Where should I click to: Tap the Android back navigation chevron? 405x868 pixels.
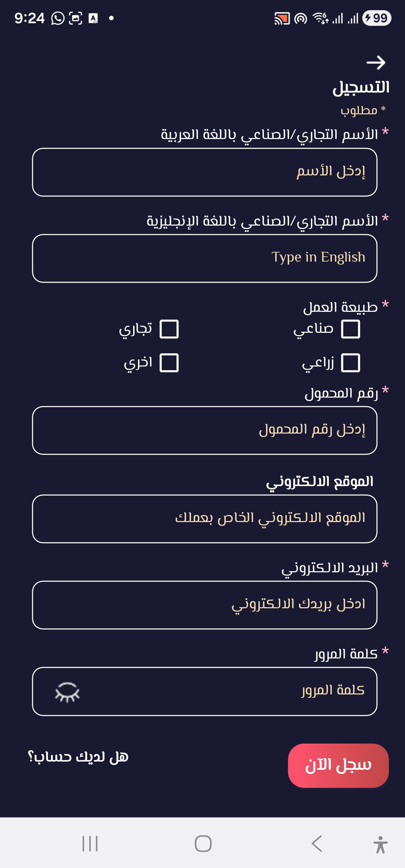tap(317, 844)
